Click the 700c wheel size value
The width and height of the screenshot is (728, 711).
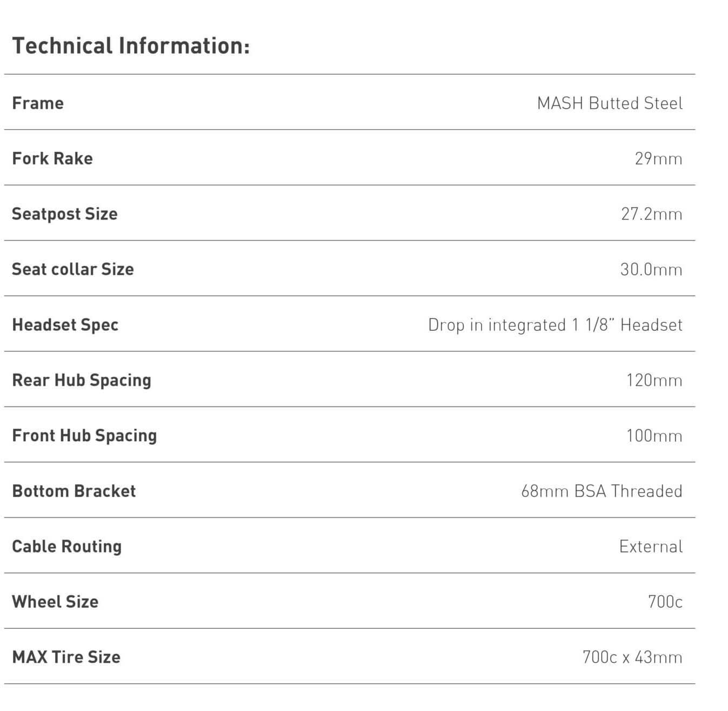click(665, 602)
